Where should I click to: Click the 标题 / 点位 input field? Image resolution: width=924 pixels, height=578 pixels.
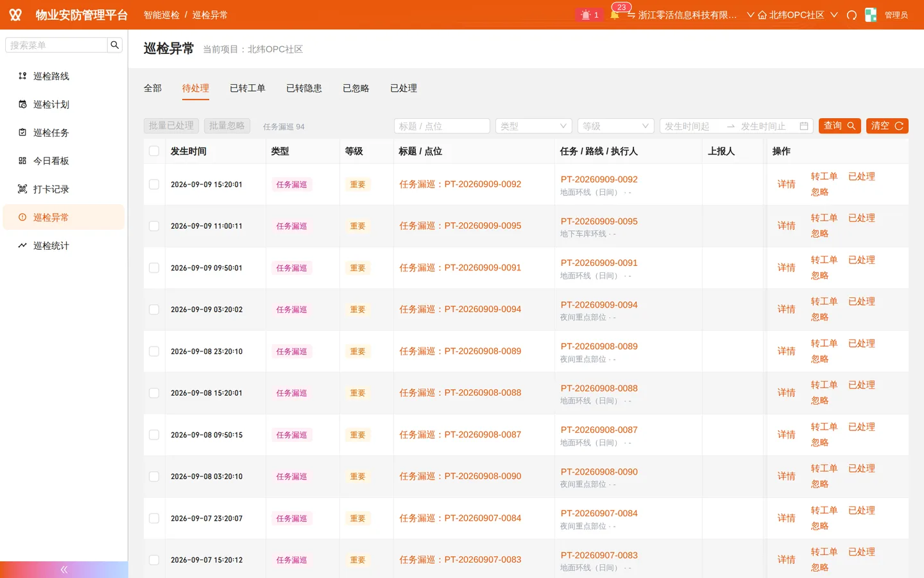[x=442, y=126]
